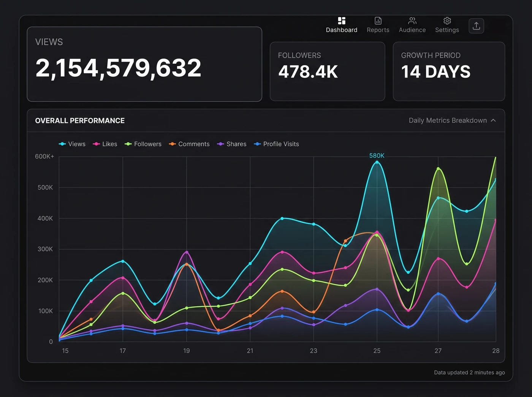532x397 pixels.
Task: Toggle Shares series in chart legend
Action: (x=232, y=144)
